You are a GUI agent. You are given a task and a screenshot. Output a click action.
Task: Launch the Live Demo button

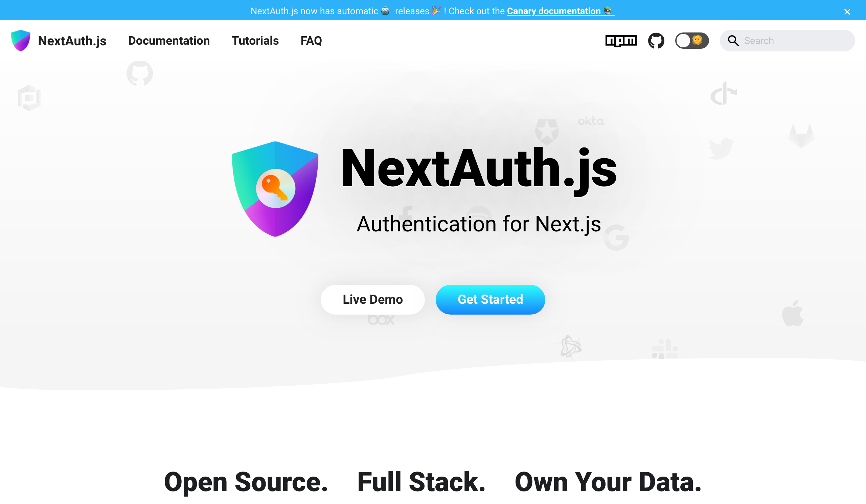(372, 299)
